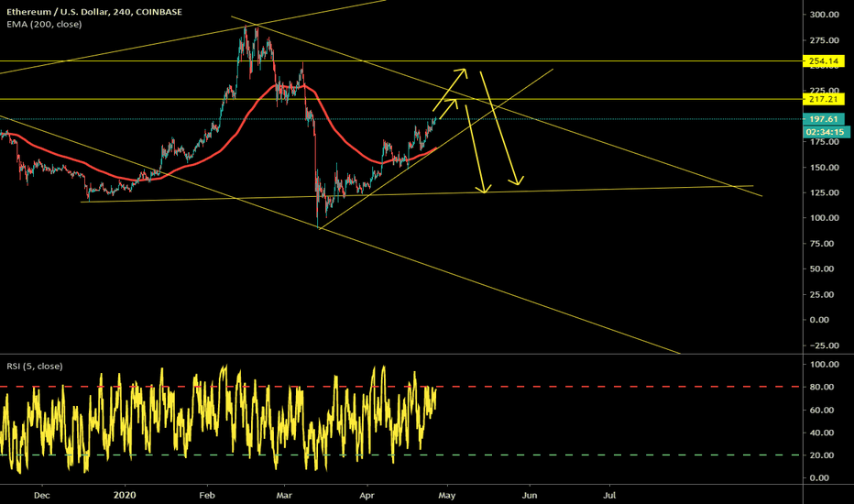This screenshot has height=504, width=854.
Task: Select the EMA (200, close) indicator label
Action: click(x=44, y=24)
